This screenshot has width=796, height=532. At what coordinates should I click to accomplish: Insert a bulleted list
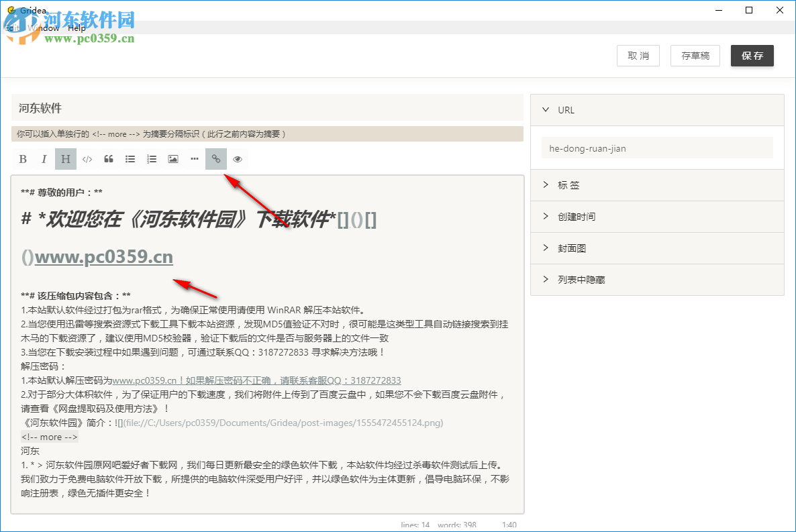(130, 159)
